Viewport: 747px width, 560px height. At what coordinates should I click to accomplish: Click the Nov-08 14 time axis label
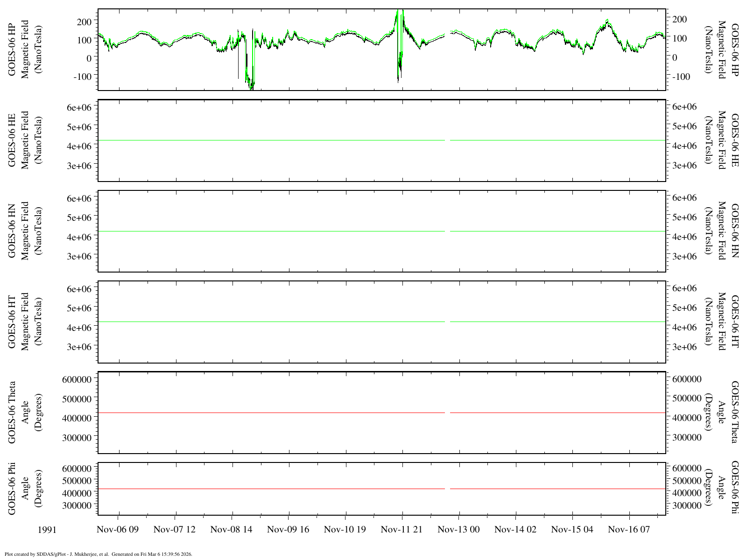pos(232,529)
